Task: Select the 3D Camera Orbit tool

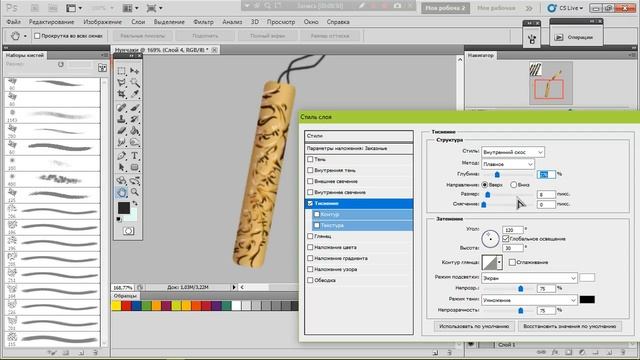Action: tap(135, 180)
